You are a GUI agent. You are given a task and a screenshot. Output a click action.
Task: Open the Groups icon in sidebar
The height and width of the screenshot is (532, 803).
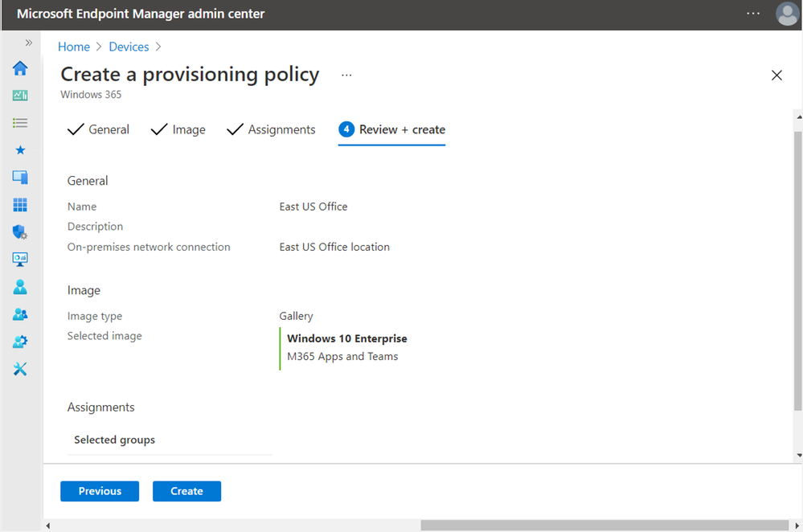point(20,314)
